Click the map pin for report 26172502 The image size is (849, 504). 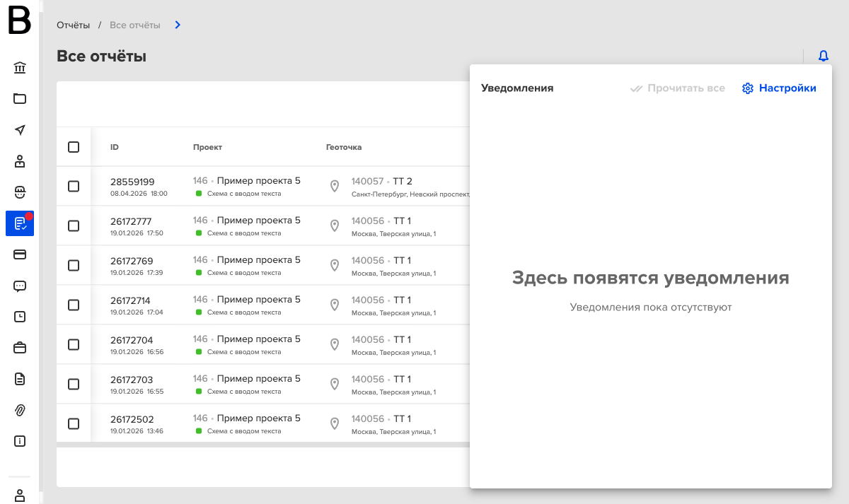335,424
